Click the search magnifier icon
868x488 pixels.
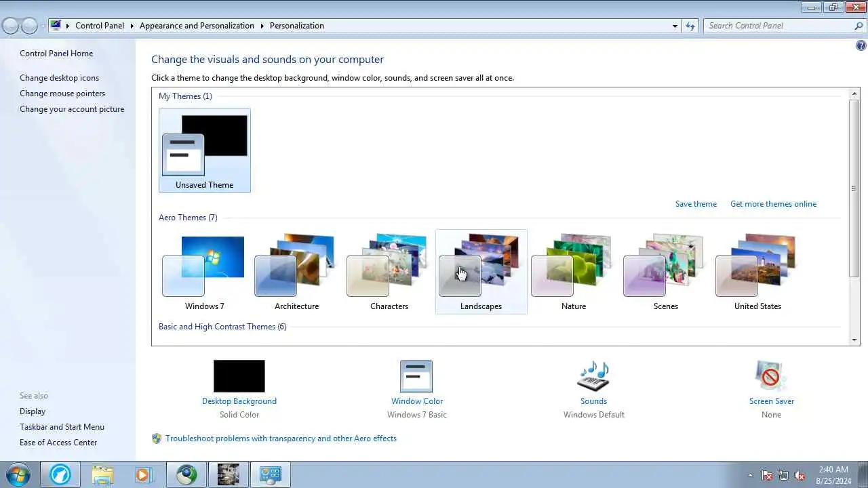pos(859,26)
